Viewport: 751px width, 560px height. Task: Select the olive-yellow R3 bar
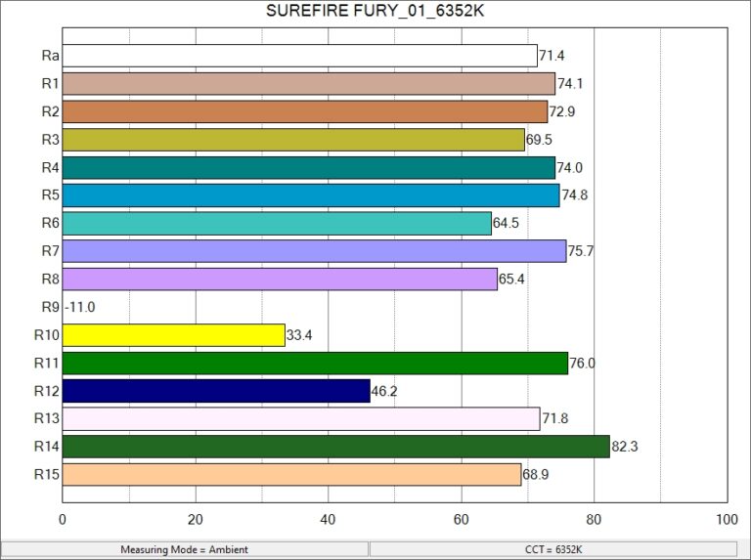pyautogui.click(x=293, y=140)
